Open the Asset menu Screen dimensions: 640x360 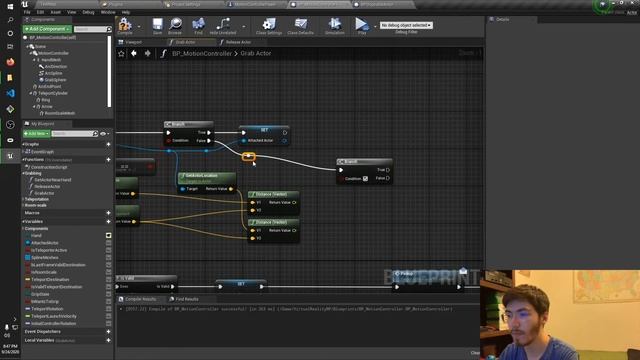tap(56, 12)
